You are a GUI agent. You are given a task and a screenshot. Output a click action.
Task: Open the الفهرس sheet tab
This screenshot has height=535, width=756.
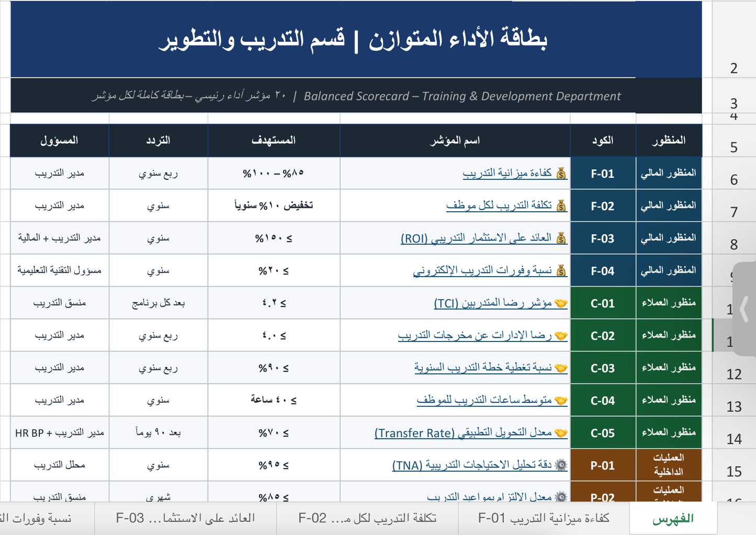[673, 518]
